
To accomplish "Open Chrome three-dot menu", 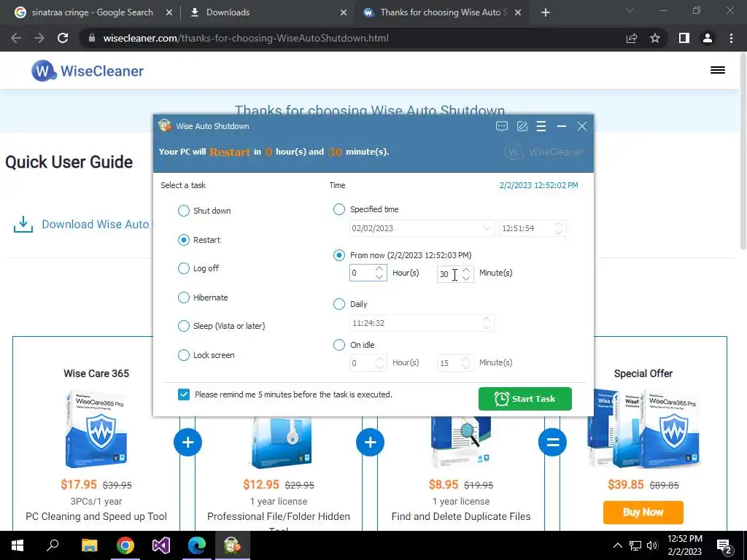I will tap(731, 38).
